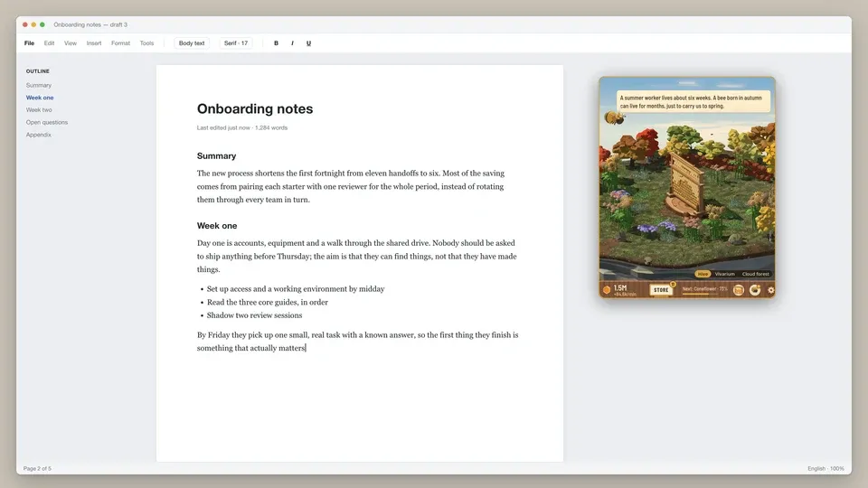Image resolution: width=868 pixels, height=488 pixels.
Task: Click bullet 'Shadow two review sessions'
Action: click(255, 315)
